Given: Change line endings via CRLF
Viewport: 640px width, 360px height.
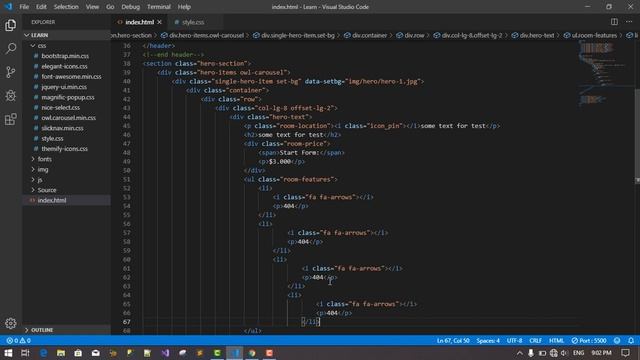Looking at the screenshot, I should click(x=536, y=340).
